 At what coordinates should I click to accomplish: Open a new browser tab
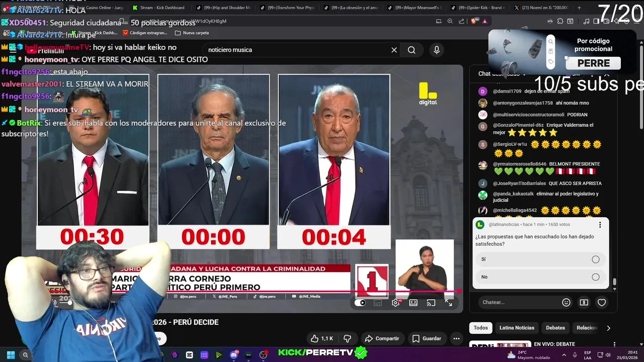coord(579,8)
